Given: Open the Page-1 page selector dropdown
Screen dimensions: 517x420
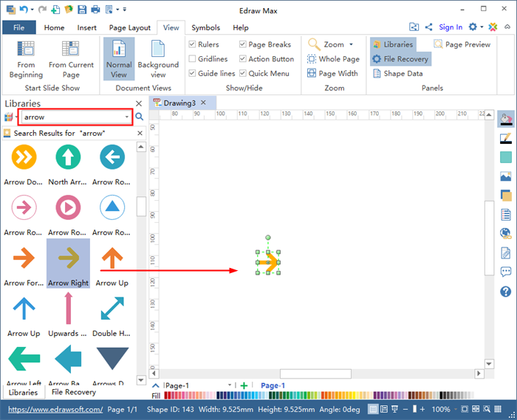Looking at the screenshot, I should [230, 385].
